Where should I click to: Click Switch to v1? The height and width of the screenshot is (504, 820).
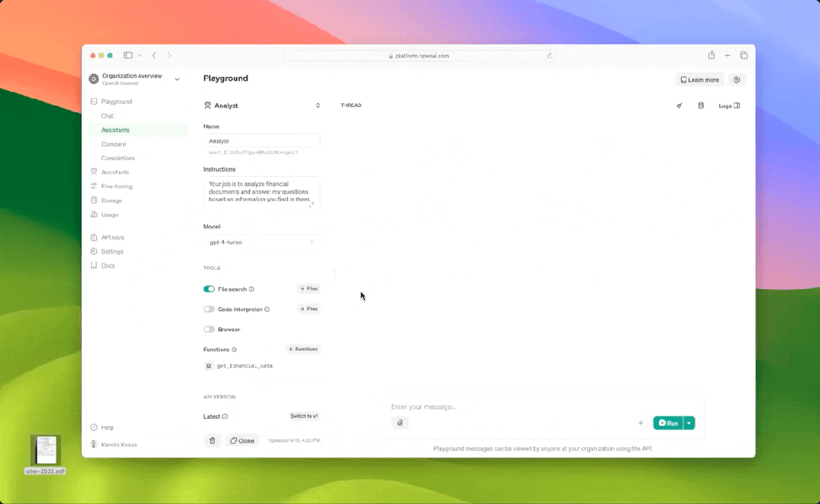coord(304,416)
